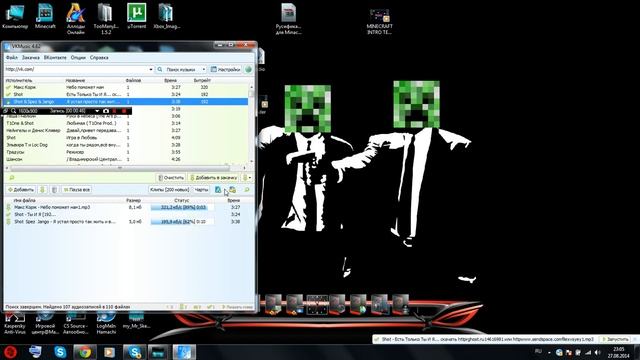This screenshot has width=640, height=360.
Task: Click the volume icon in the system tray
Action: tap(598, 352)
